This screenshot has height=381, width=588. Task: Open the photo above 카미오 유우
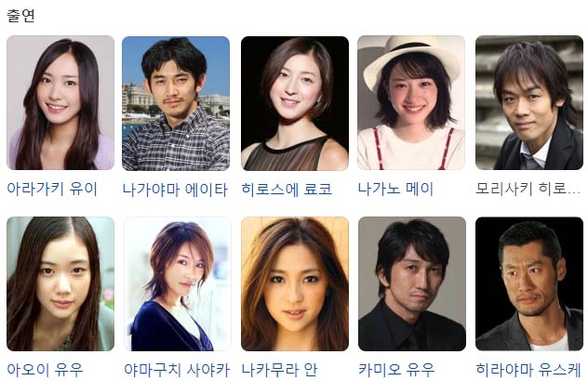pos(412,283)
